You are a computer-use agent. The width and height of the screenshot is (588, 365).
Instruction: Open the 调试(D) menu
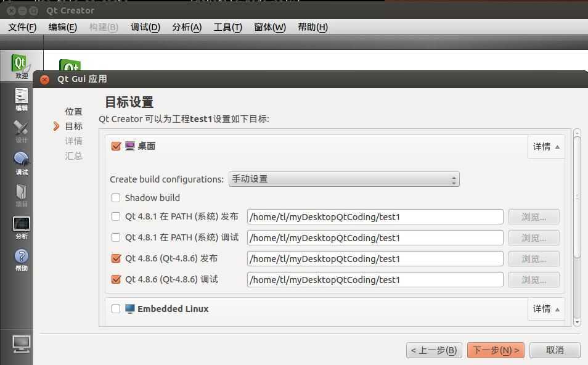click(x=145, y=27)
